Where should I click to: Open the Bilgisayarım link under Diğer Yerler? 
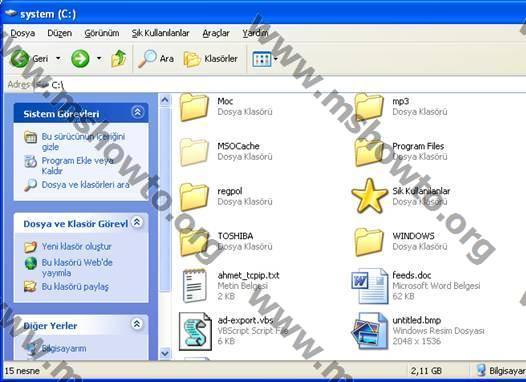[x=64, y=348]
